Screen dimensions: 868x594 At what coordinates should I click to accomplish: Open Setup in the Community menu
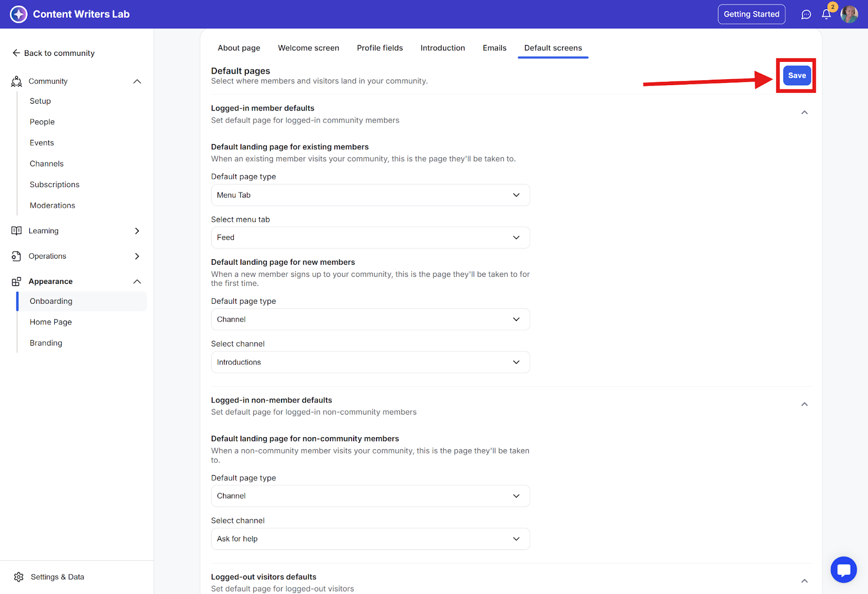coord(40,101)
